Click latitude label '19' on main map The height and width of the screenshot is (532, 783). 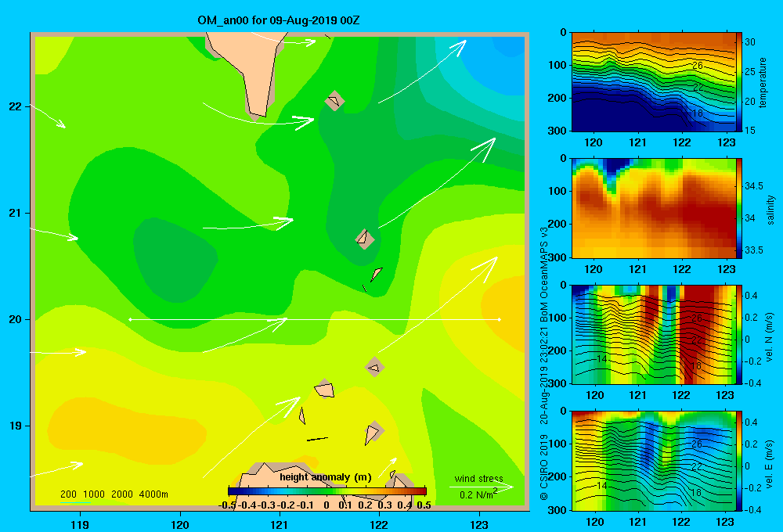pyautogui.click(x=16, y=426)
